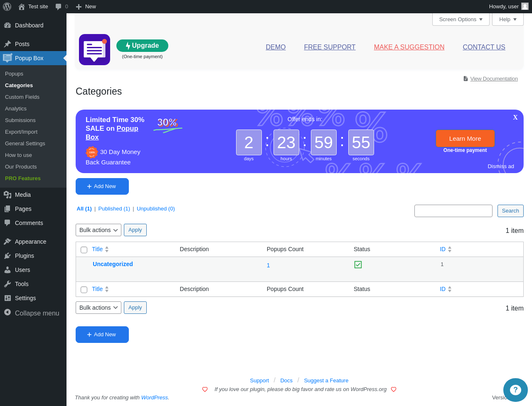Open How to use submenu item
532x406 pixels.
pyautogui.click(x=18, y=155)
